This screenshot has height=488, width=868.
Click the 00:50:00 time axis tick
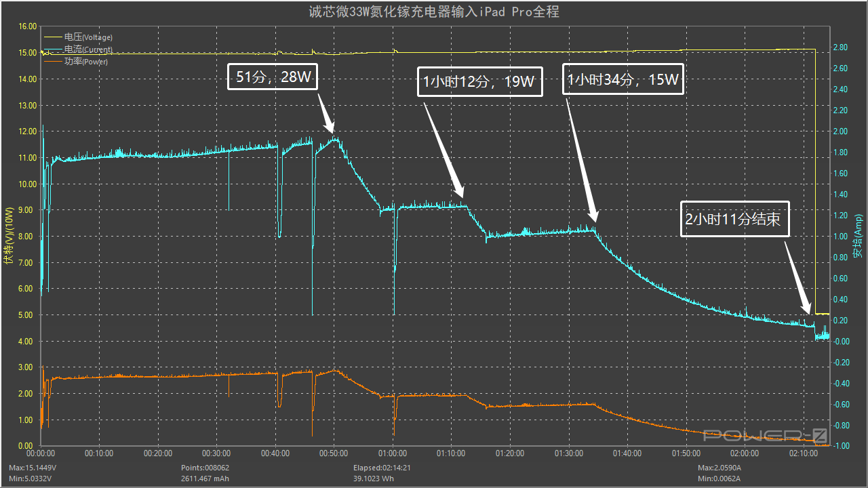[334, 453]
